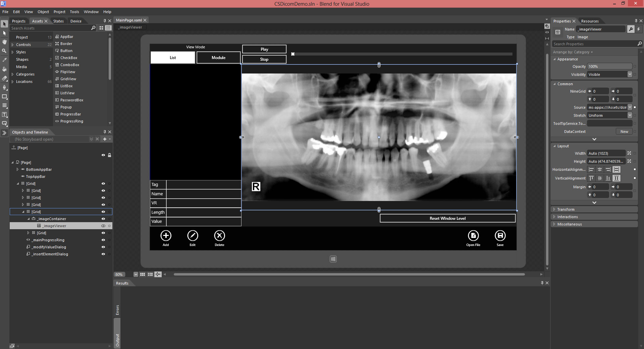Toggle Source property advanced marker square

(635, 107)
